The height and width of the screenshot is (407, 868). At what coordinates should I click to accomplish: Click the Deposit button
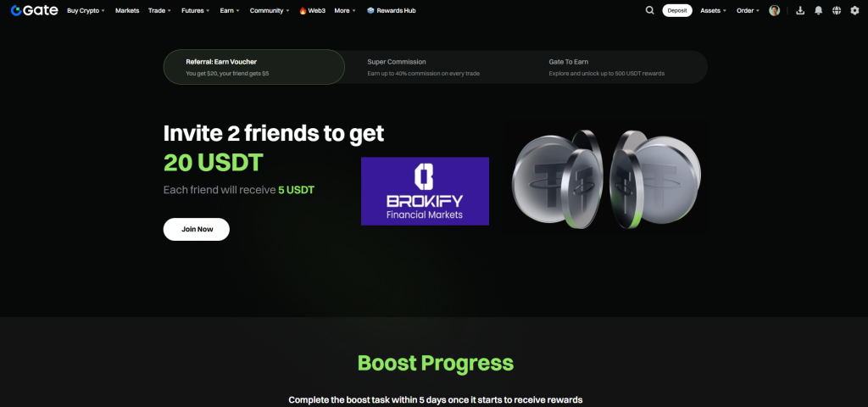pyautogui.click(x=677, y=10)
